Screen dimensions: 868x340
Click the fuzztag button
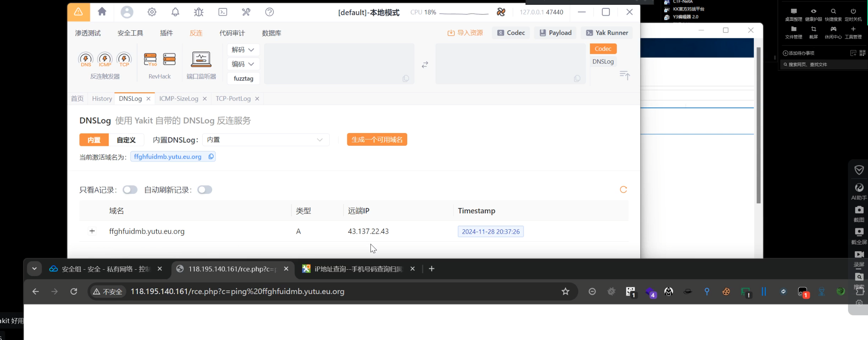[x=243, y=78]
